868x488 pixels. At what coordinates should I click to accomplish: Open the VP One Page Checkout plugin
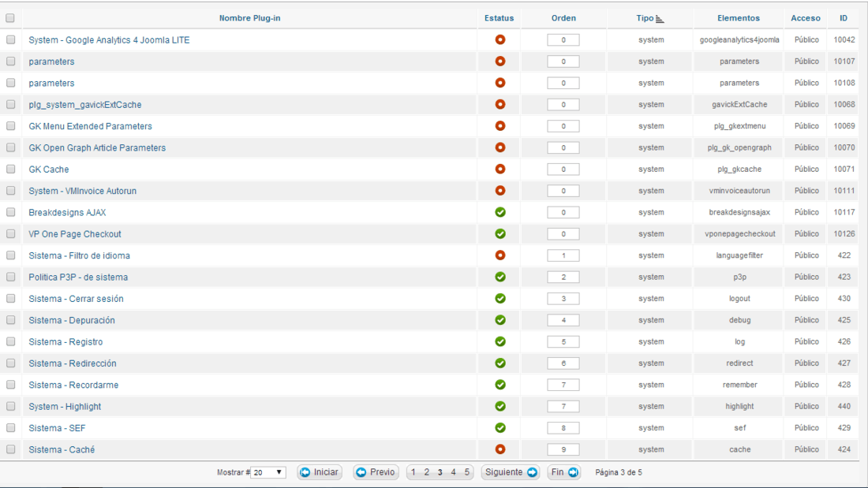click(x=75, y=234)
